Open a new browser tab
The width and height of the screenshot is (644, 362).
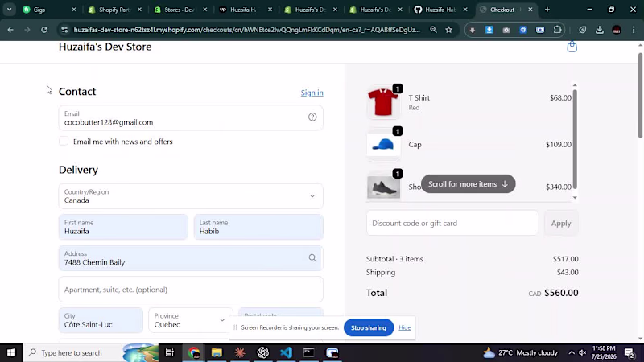pos(547,10)
